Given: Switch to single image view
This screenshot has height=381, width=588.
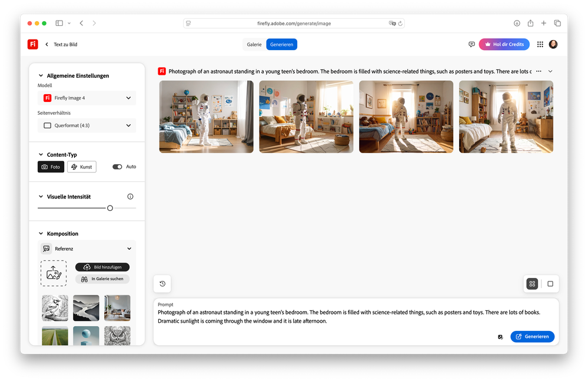Looking at the screenshot, I should 550,284.
